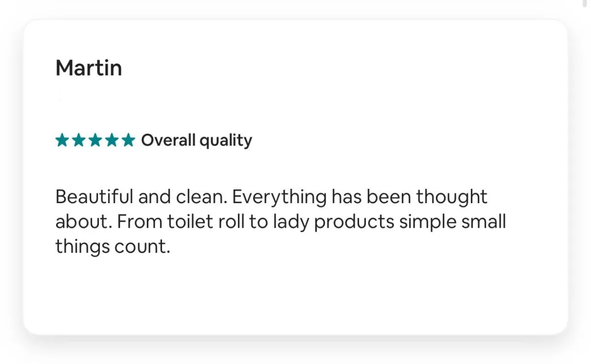Image resolution: width=591 pixels, height=364 pixels.
Task: Click the words toilet roll in review
Action: click(206, 222)
